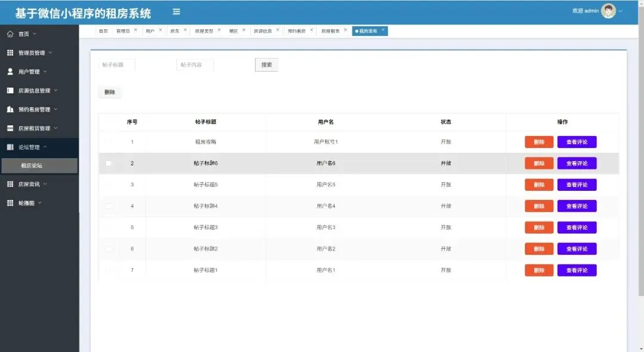The height and width of the screenshot is (352, 644).
Task: Open the admin account dropdown arrow
Action: (x=621, y=11)
